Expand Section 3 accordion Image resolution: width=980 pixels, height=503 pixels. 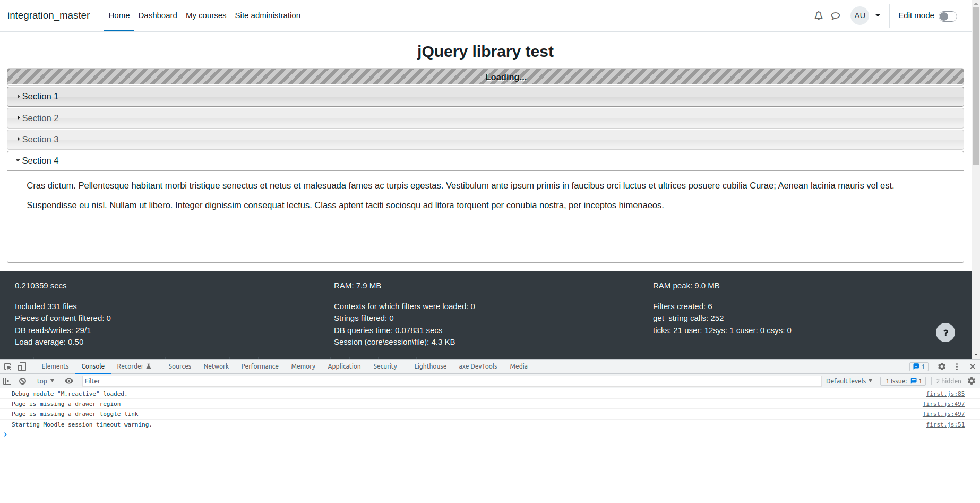pyautogui.click(x=485, y=139)
